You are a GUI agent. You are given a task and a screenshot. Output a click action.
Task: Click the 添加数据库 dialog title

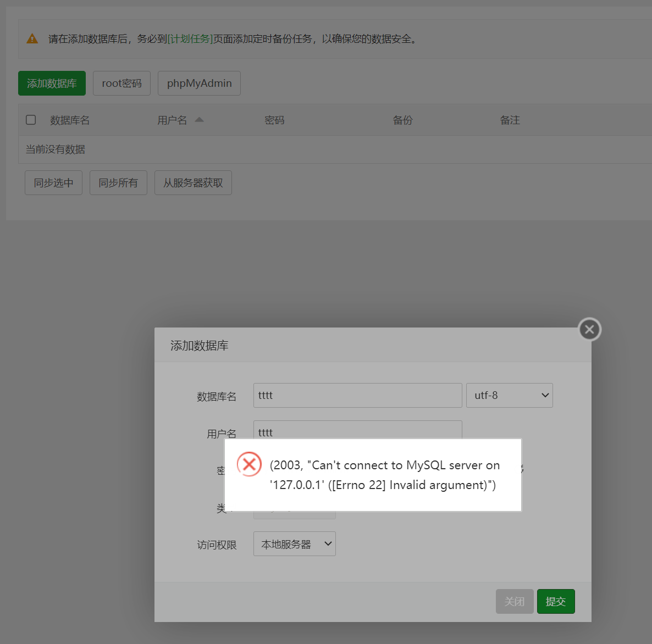[199, 346]
